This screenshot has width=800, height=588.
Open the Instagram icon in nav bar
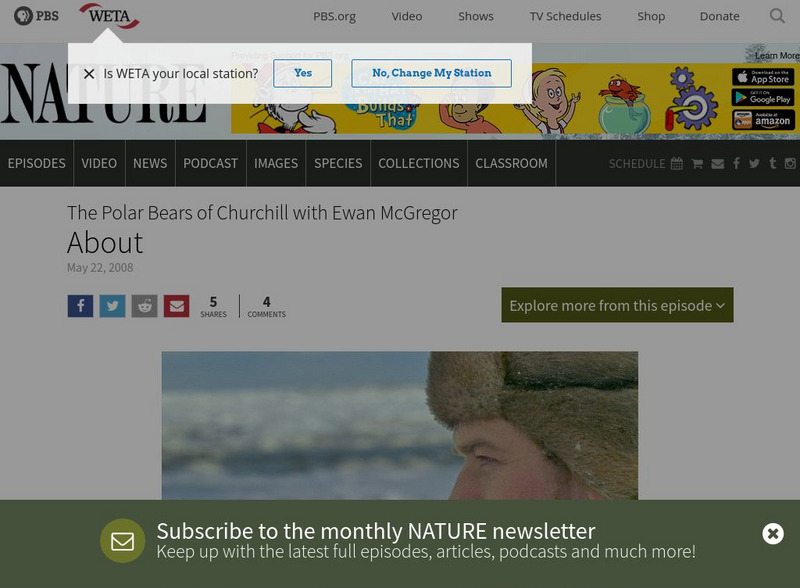point(790,163)
